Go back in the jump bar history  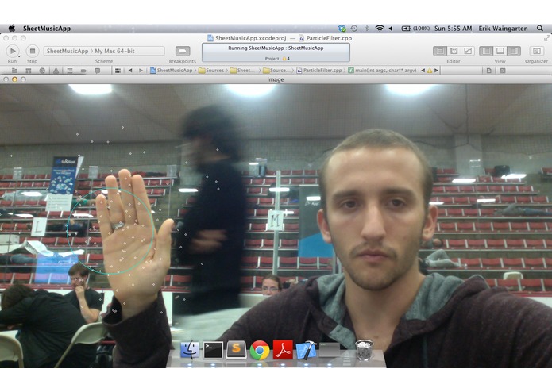click(130, 71)
